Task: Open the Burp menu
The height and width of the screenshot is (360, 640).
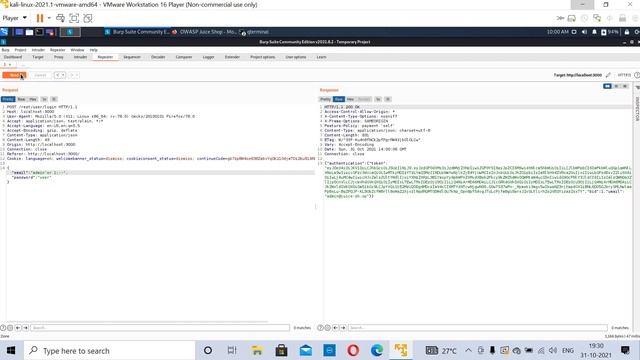Action: (6, 50)
